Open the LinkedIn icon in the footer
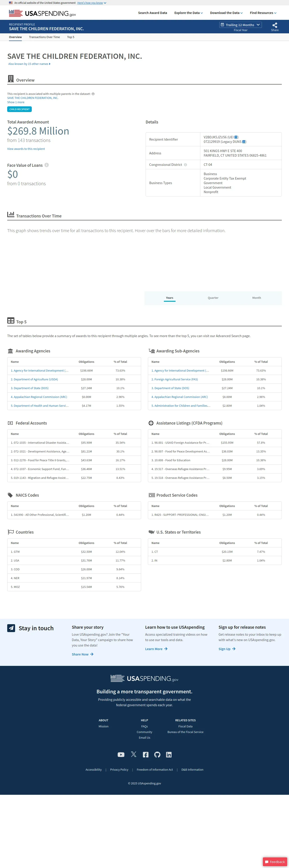 (169, 754)
